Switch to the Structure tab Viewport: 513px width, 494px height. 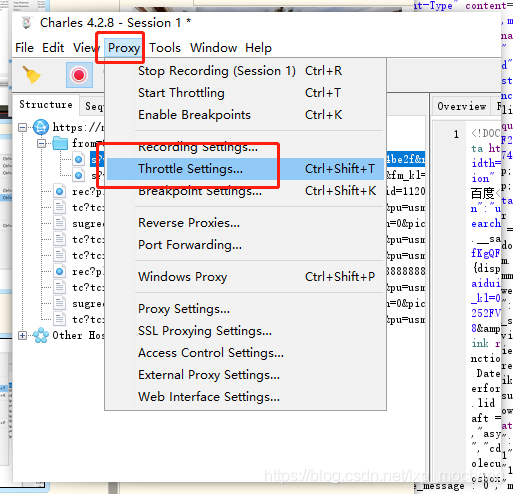[46, 104]
